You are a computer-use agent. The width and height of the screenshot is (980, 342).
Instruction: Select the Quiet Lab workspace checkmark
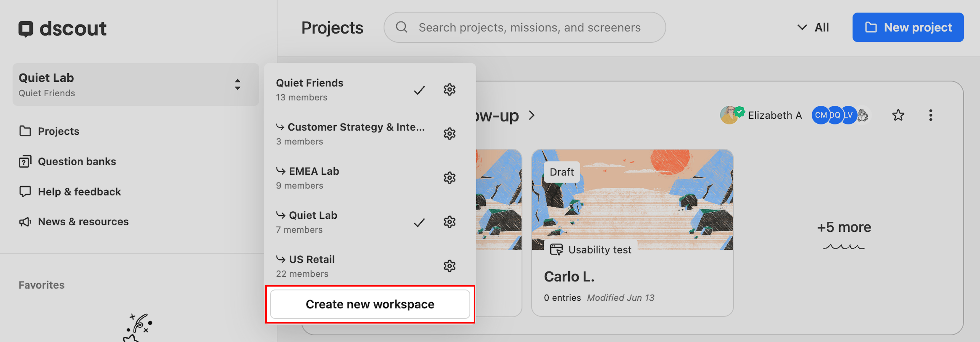419,222
